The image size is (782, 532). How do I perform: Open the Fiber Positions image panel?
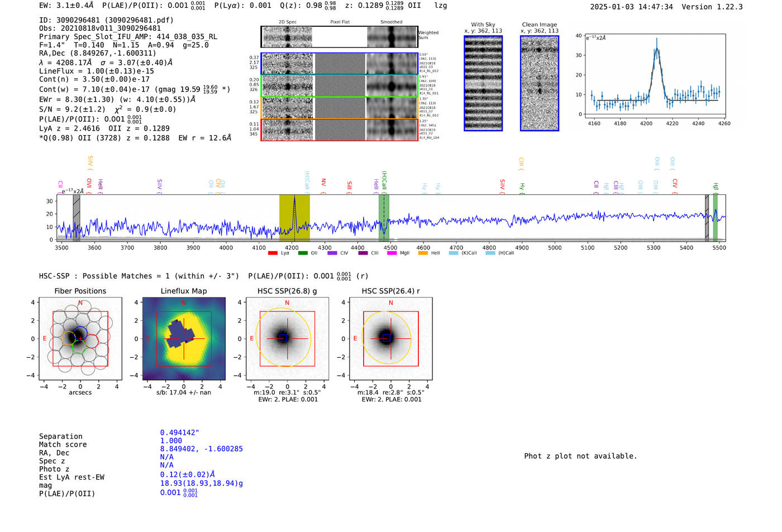[x=80, y=339]
